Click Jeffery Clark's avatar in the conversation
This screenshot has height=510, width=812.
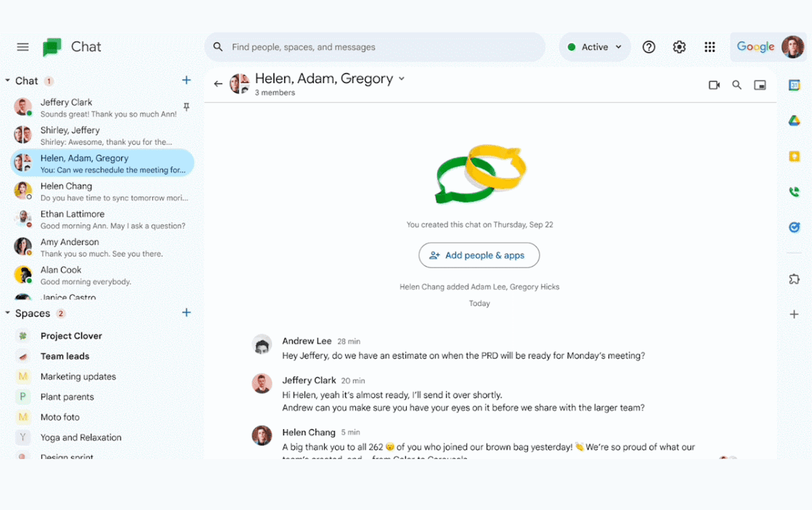[262, 384]
